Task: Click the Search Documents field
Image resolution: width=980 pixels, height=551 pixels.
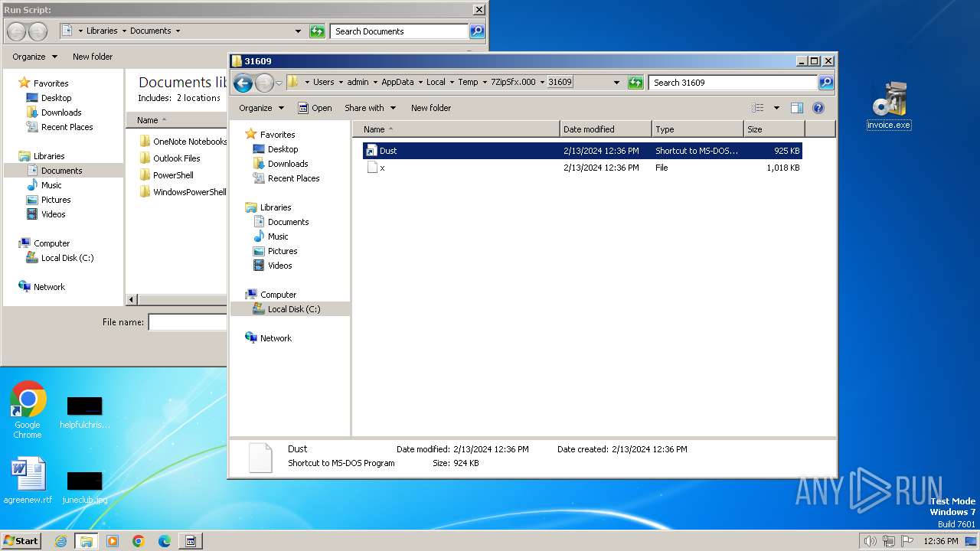Action: click(x=400, y=31)
